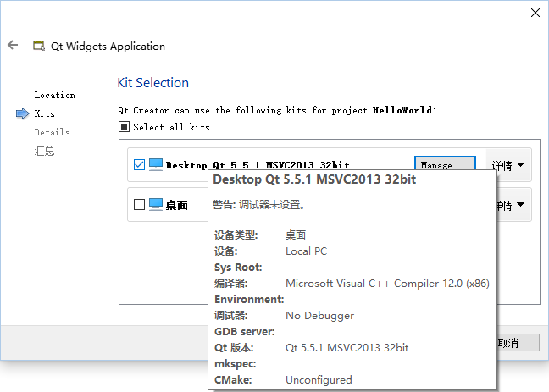The height and width of the screenshot is (392, 549).
Task: Close the wizard dialog window
Action: 535,13
